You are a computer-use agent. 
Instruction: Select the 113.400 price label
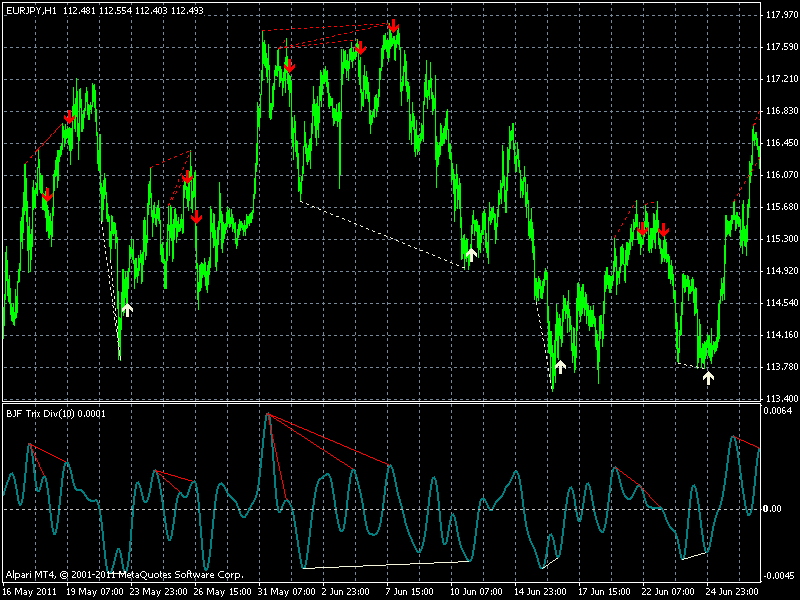pyautogui.click(x=781, y=398)
